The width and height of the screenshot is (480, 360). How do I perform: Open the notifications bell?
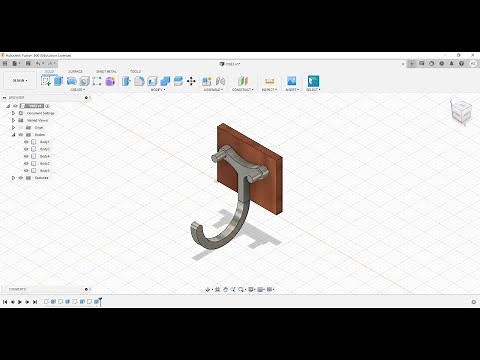452,63
